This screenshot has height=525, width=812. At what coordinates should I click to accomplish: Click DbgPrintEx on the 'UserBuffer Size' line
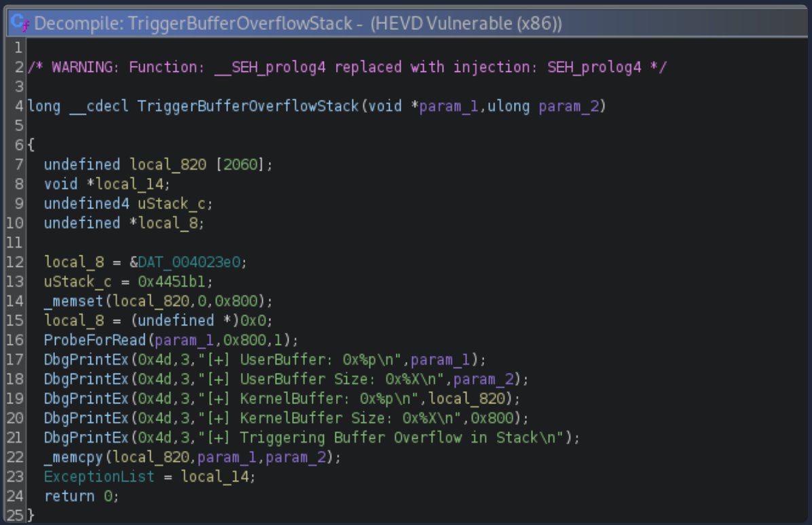[86, 380]
